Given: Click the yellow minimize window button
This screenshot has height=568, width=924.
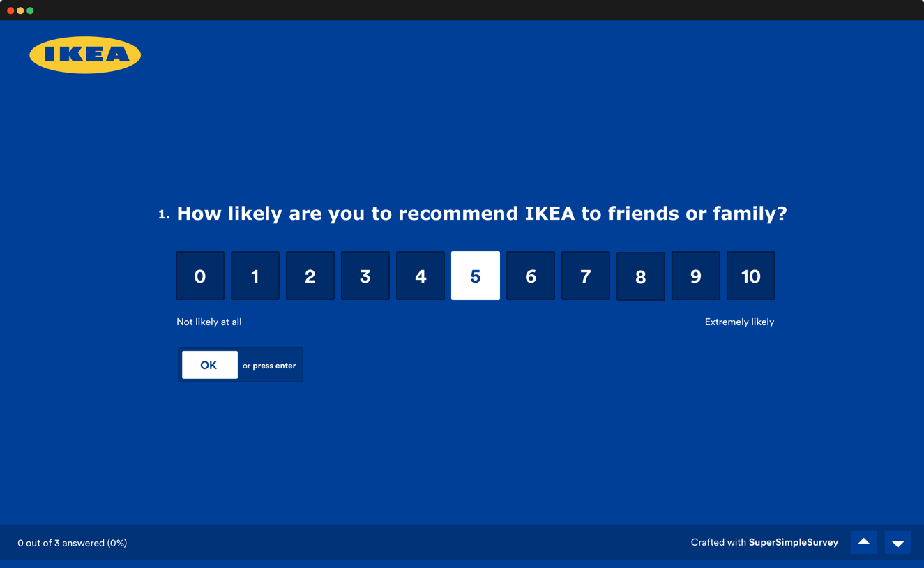Looking at the screenshot, I should [20, 10].
